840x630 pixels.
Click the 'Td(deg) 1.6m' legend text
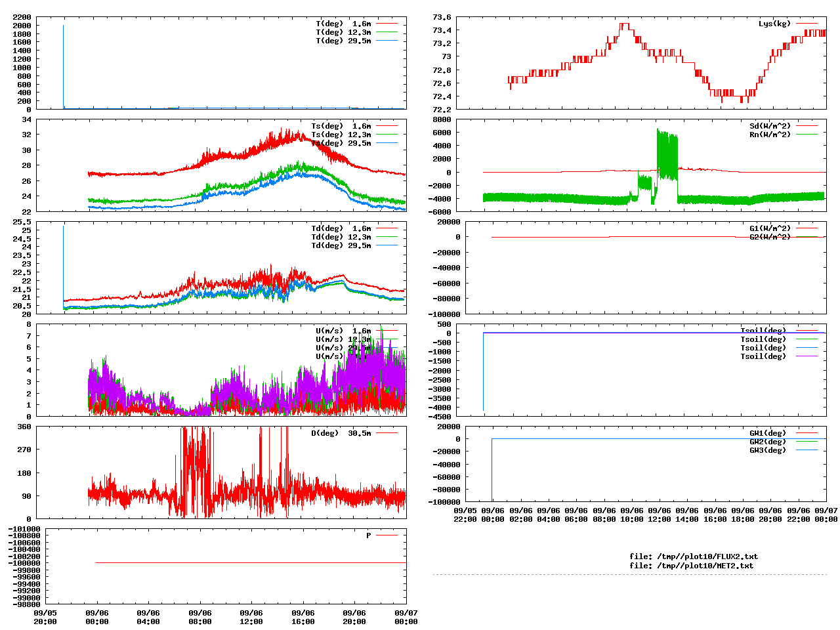point(341,228)
